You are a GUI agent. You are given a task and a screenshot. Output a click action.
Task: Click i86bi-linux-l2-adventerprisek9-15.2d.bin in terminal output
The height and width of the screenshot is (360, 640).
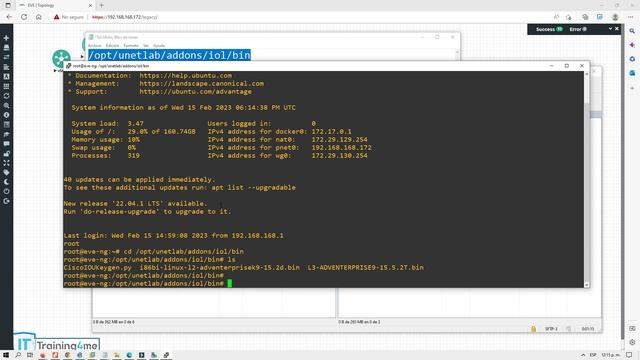coord(220,268)
